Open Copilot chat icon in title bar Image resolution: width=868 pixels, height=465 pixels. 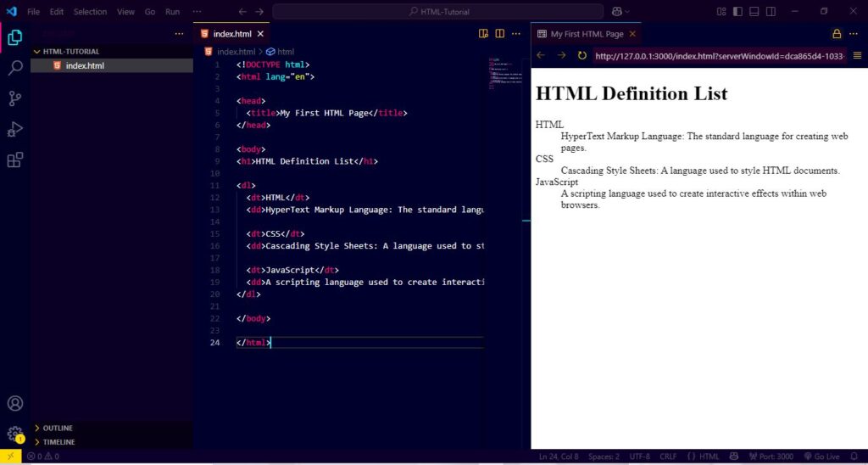click(x=617, y=11)
